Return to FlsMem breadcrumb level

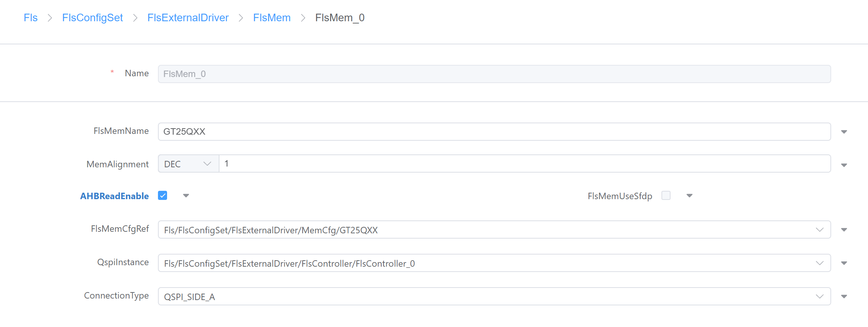tap(271, 18)
